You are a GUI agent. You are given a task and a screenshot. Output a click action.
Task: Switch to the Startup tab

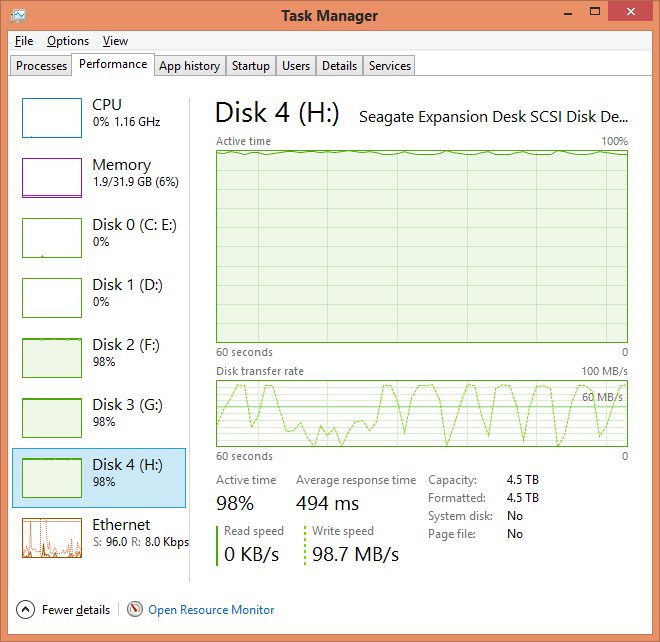pyautogui.click(x=251, y=66)
